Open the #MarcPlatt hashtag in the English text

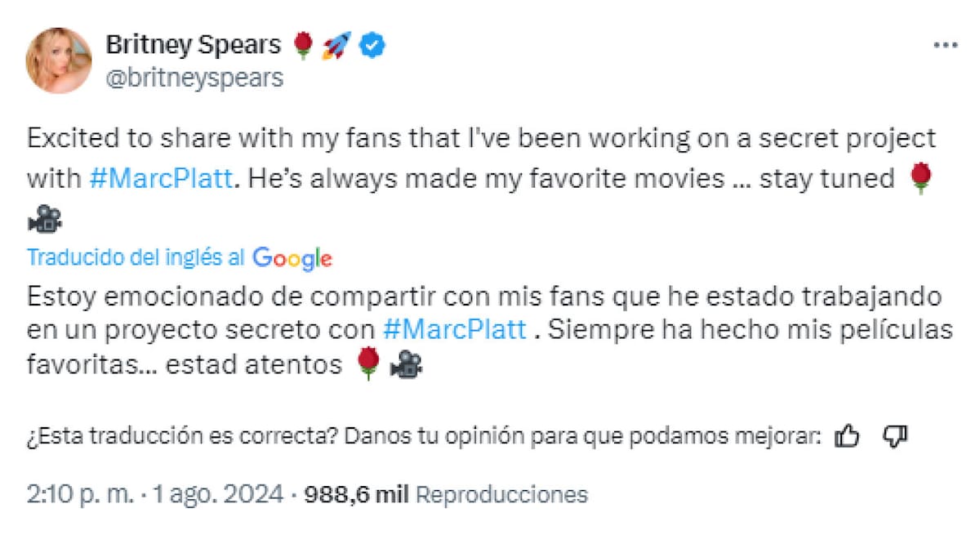[x=163, y=178]
